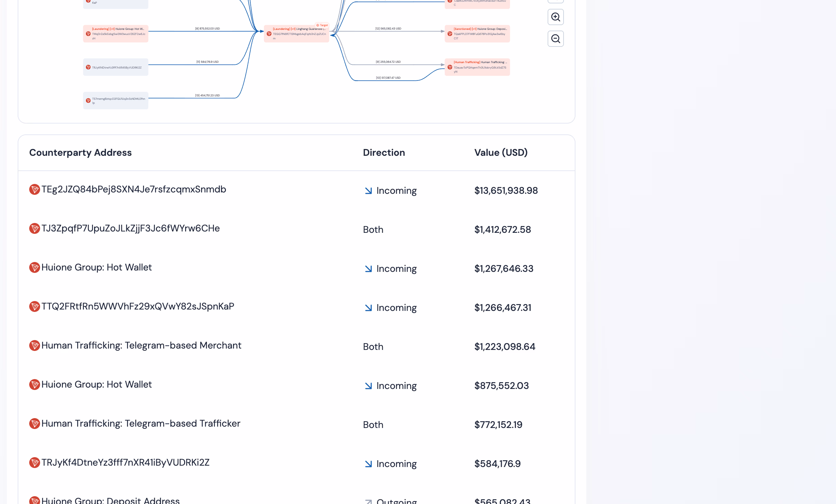Open Human Trafficking: Telegram-based Merchant entry
Screen dimensions: 836x504
(141, 346)
